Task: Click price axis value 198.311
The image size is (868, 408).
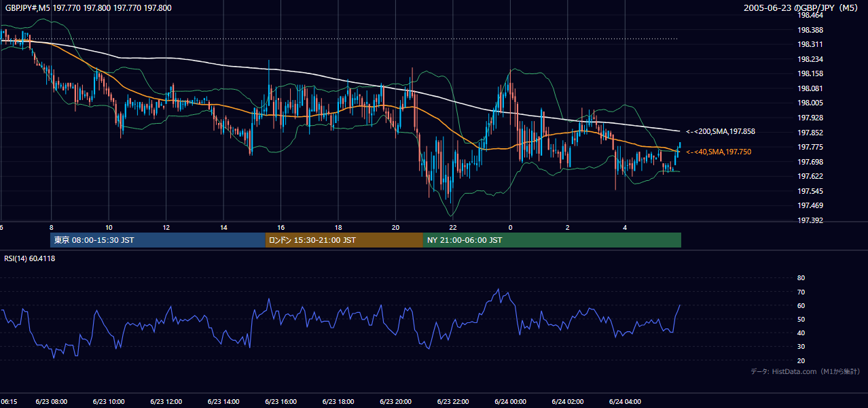Action: (x=811, y=44)
